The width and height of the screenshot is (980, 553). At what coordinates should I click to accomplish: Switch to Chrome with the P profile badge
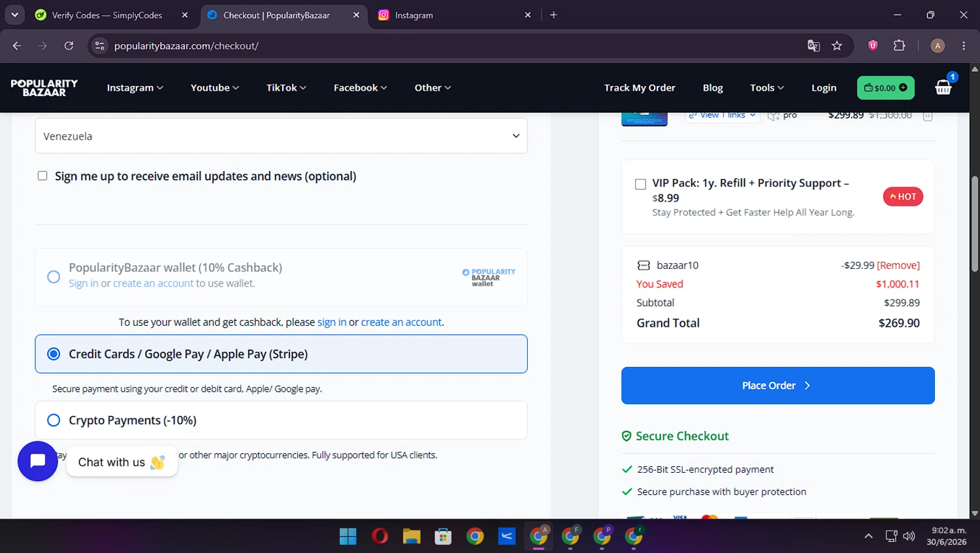(602, 537)
